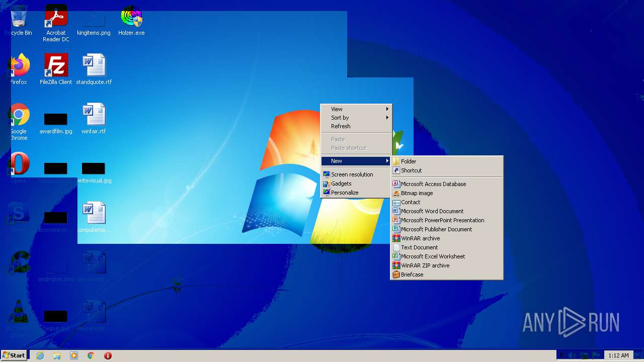
Task: Open Google Chrome desktop shortcut
Action: 18,122
